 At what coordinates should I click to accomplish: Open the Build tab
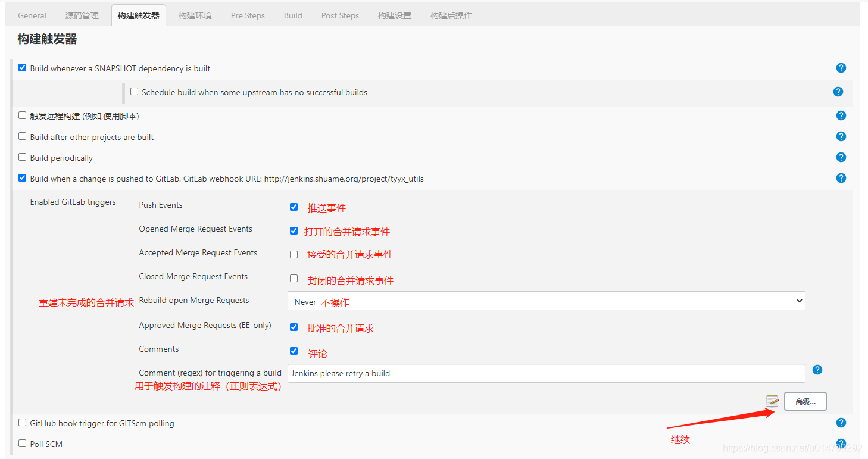point(293,15)
